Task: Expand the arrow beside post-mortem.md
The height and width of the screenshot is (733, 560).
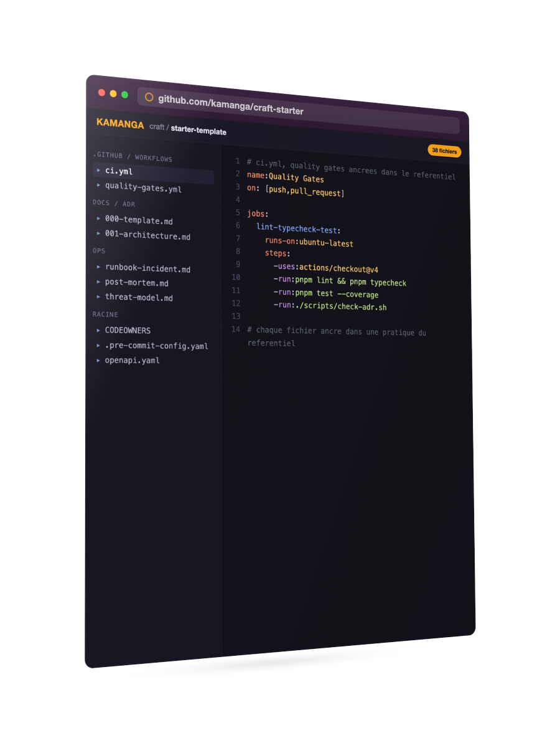Action: tap(98, 282)
